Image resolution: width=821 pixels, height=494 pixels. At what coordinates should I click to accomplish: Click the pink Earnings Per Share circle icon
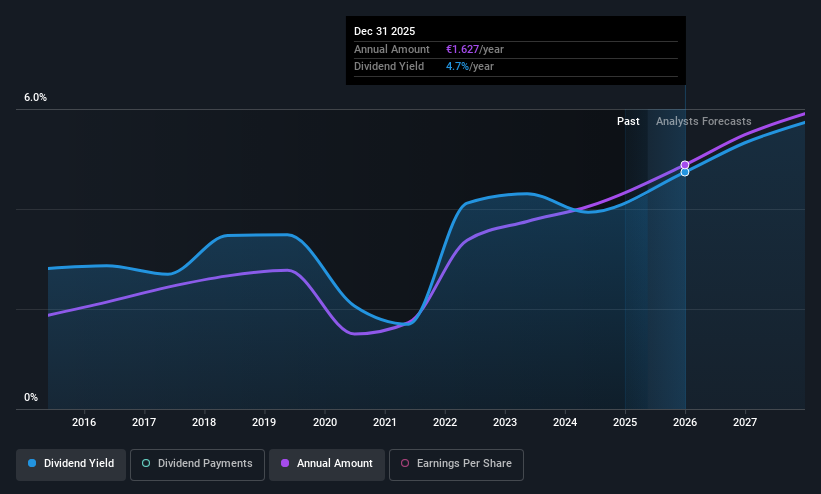405,463
